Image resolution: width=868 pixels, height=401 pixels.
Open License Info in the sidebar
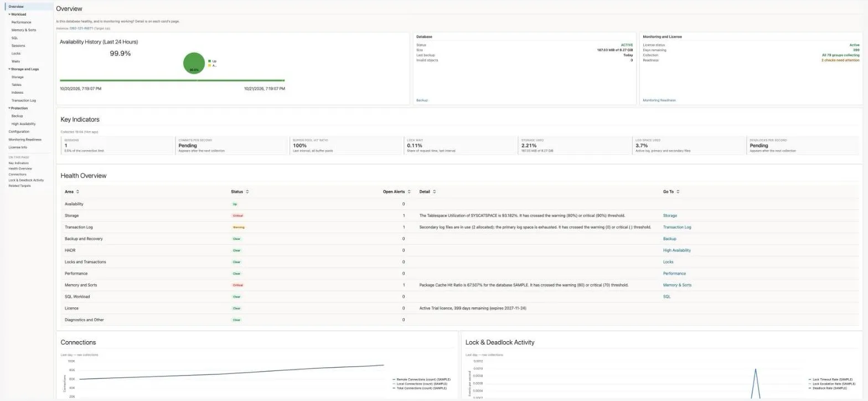coord(18,147)
